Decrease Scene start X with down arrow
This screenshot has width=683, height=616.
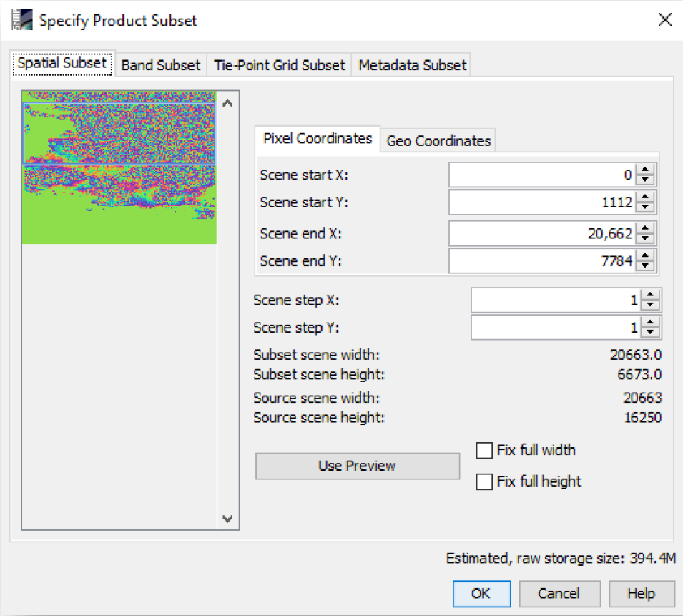tap(645, 181)
